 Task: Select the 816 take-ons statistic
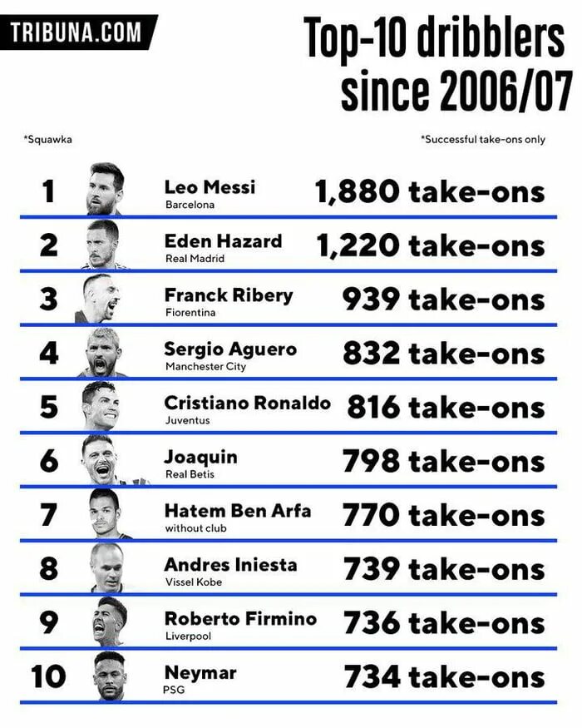pos(446,407)
